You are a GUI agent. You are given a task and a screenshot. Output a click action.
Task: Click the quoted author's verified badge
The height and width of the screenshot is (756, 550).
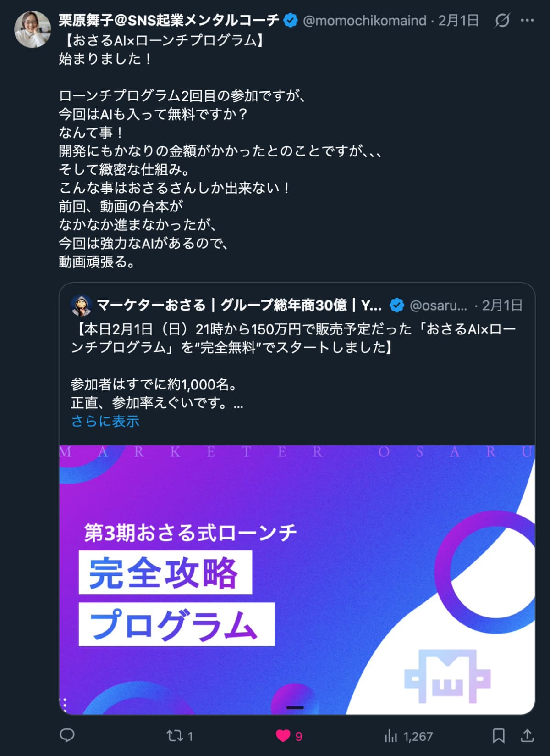coord(396,306)
